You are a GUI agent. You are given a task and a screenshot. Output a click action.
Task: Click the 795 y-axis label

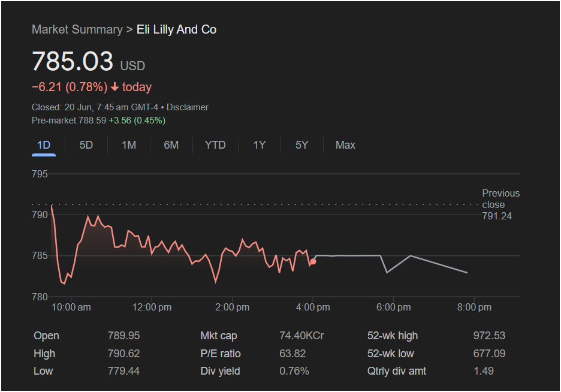(x=40, y=174)
